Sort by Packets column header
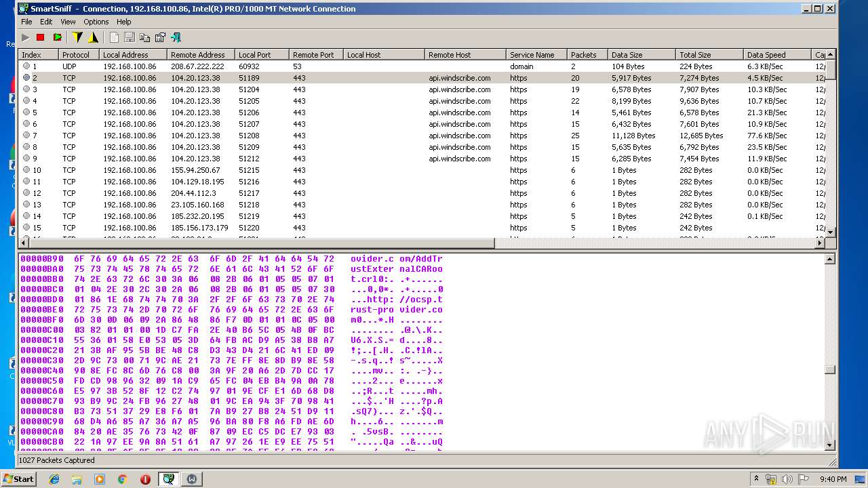868x488 pixels. 587,55
